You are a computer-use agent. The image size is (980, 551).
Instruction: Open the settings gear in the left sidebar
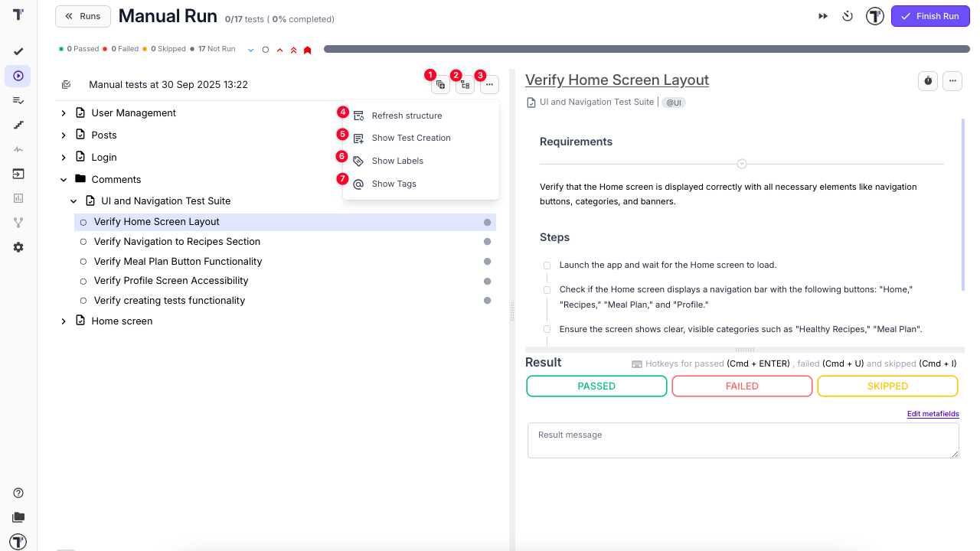pyautogui.click(x=18, y=247)
